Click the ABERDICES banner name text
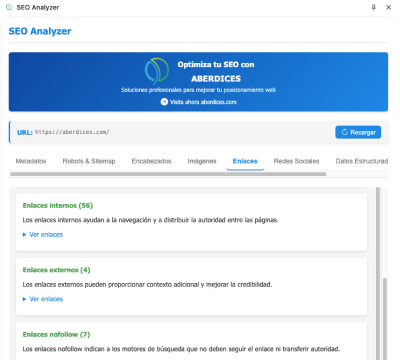This screenshot has height=360, width=400. pos(216,79)
